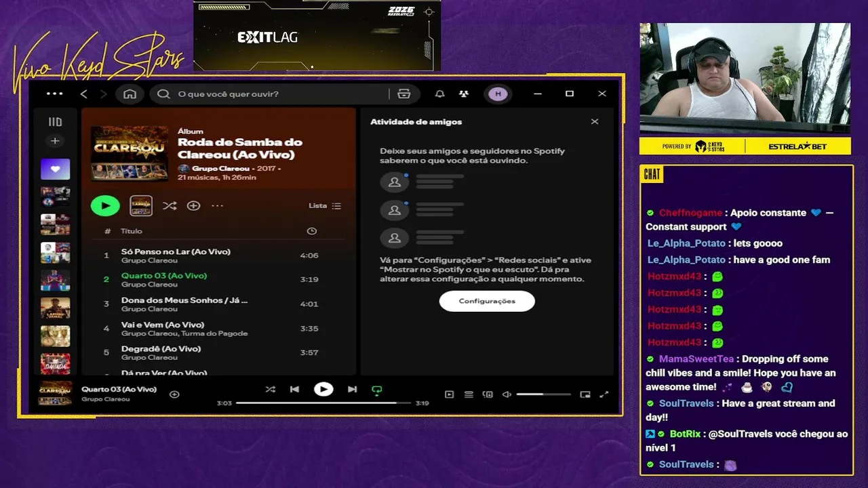The width and height of the screenshot is (868, 488).
Task: Open Spotify Home page
Action: click(130, 94)
